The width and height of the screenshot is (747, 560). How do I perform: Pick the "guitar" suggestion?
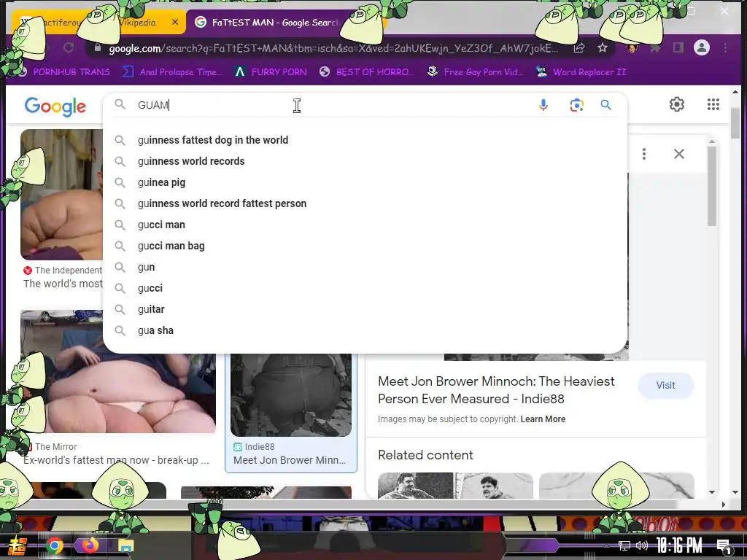pyautogui.click(x=365, y=309)
